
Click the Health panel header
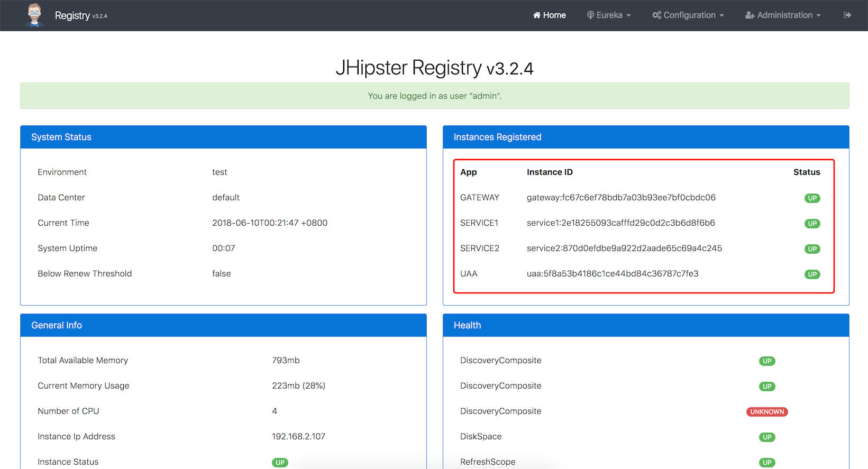click(x=646, y=325)
